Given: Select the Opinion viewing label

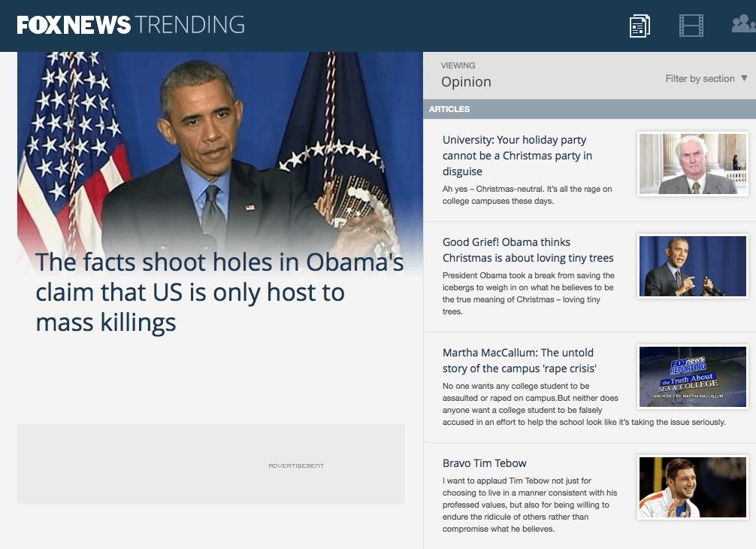Looking at the screenshot, I should point(466,81).
